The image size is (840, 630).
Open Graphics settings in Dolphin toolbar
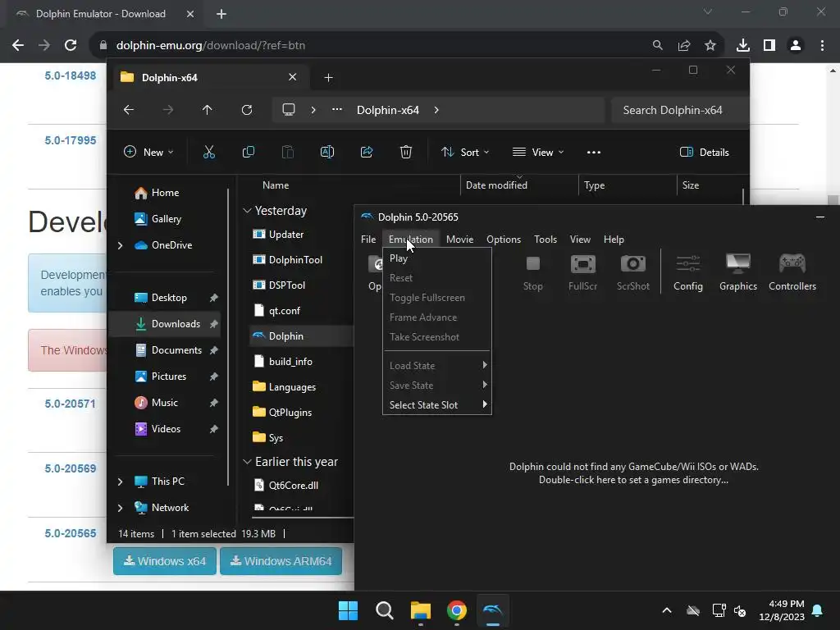point(737,272)
